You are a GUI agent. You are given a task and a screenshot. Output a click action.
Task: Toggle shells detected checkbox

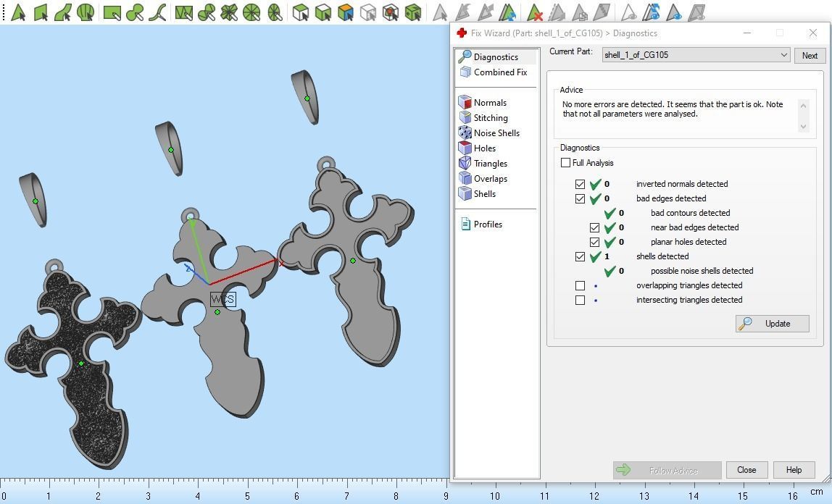(x=580, y=256)
